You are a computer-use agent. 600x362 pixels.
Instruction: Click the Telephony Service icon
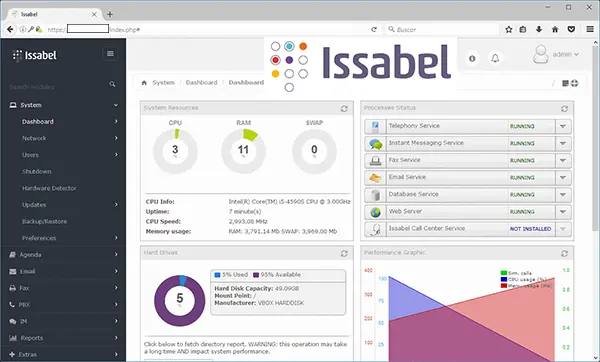(x=375, y=126)
